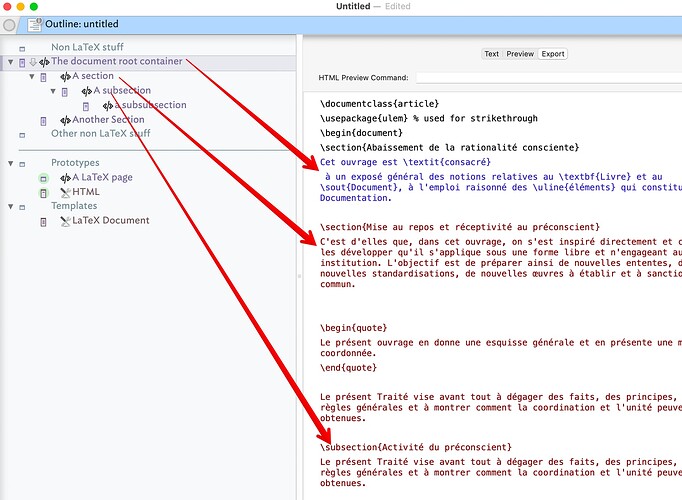Select 'Other non LaTeX stuff' outline item

pos(100,134)
